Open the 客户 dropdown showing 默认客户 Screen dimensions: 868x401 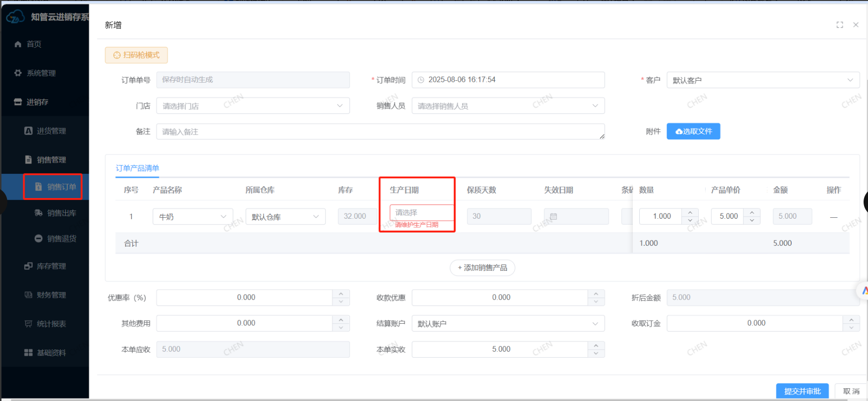pos(762,80)
